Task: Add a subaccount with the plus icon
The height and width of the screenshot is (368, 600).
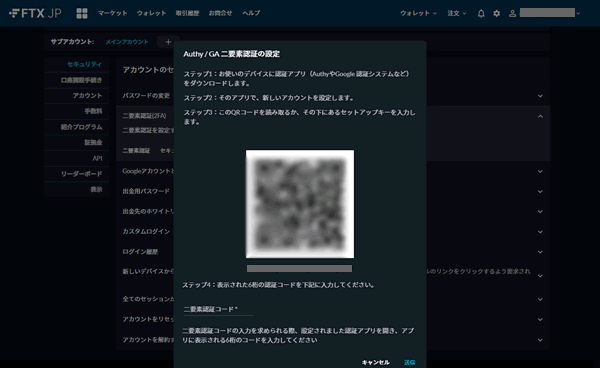Action: [168, 42]
